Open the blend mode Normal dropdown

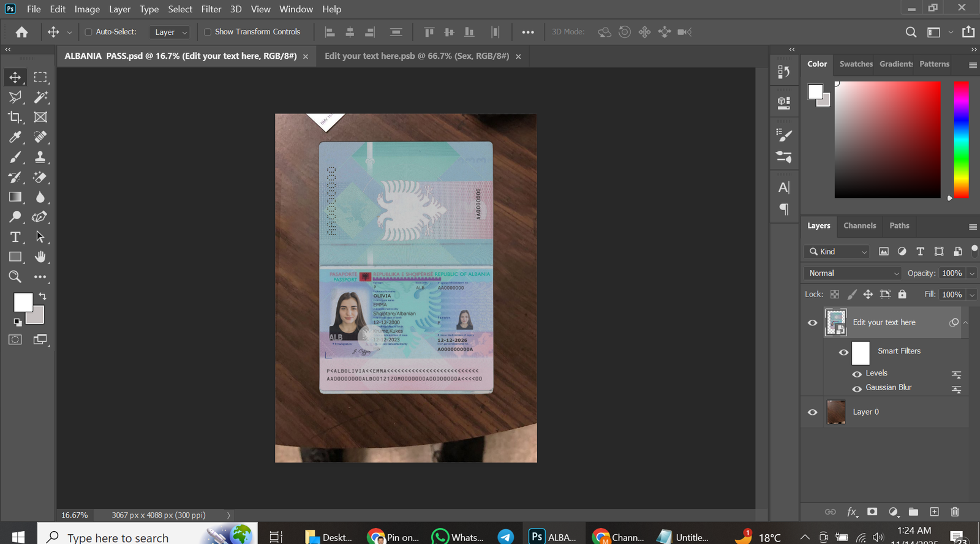pyautogui.click(x=854, y=273)
